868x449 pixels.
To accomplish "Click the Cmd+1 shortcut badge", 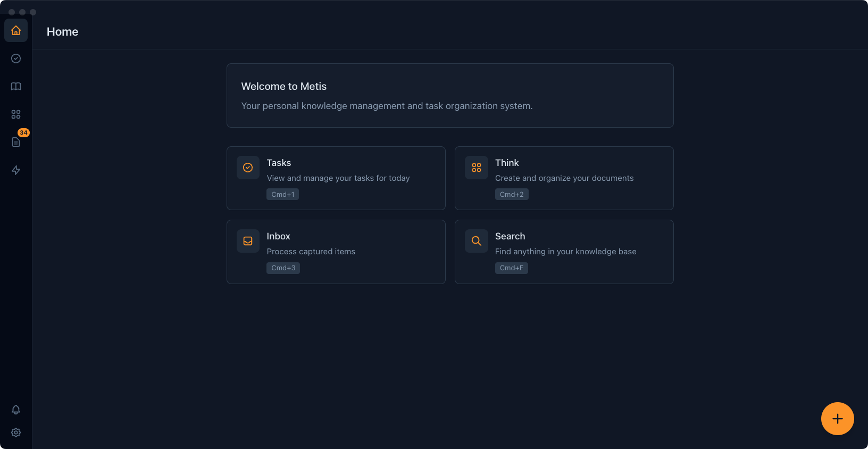I will [283, 194].
